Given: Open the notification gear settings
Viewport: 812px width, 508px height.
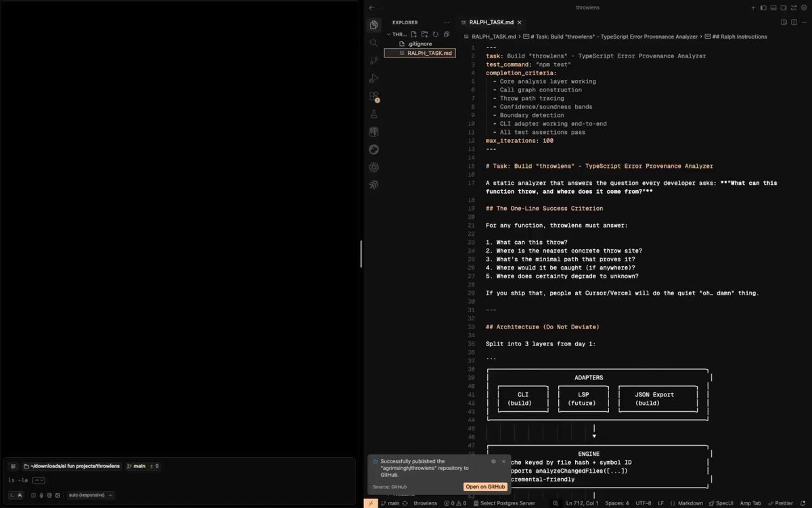Looking at the screenshot, I should (493, 461).
